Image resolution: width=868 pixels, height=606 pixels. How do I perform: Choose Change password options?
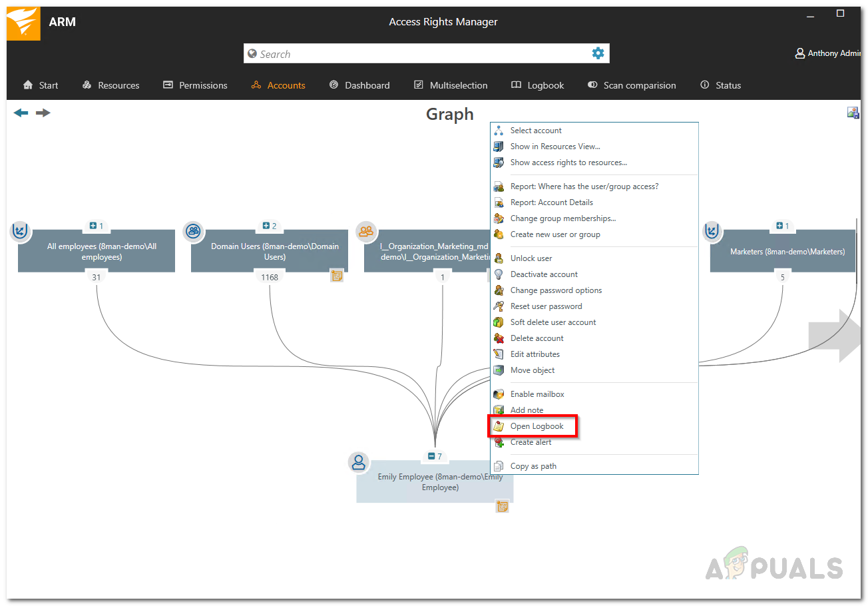[x=594, y=290]
